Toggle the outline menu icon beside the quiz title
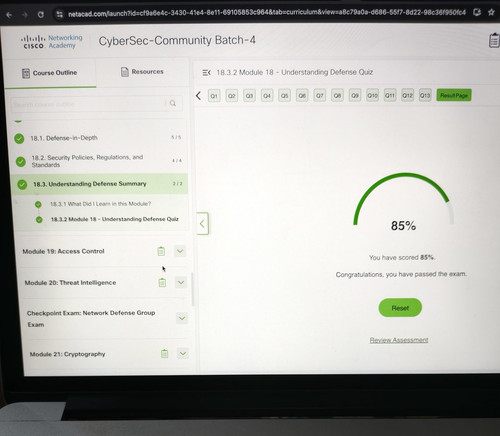 [206, 72]
